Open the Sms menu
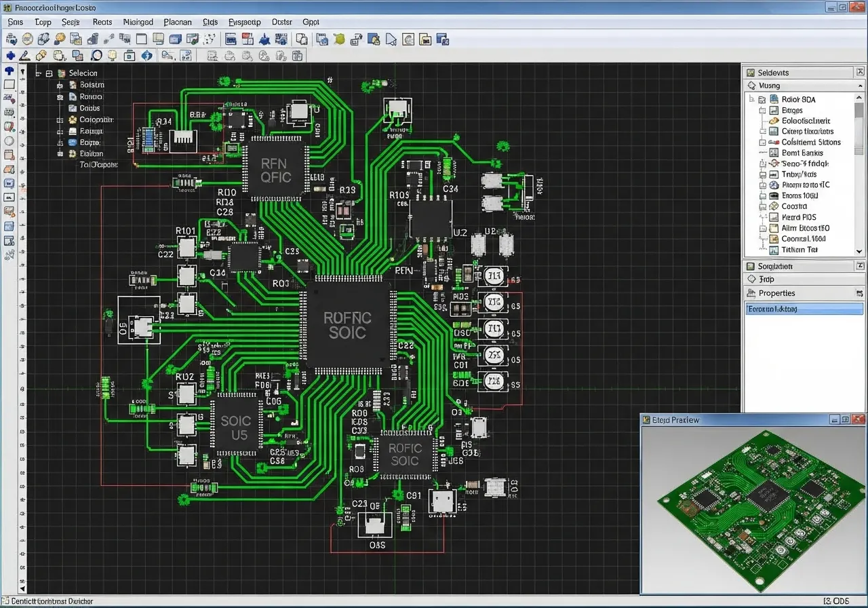The image size is (868, 608). click(x=14, y=22)
